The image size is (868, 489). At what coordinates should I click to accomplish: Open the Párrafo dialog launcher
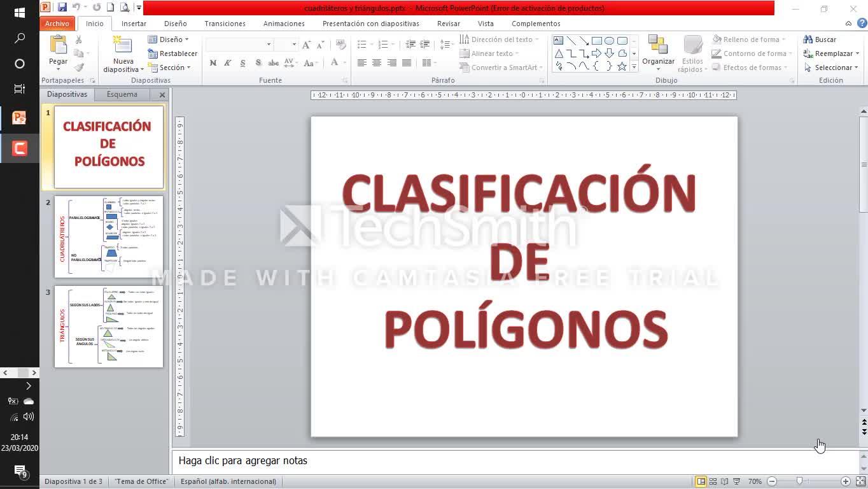(x=542, y=81)
